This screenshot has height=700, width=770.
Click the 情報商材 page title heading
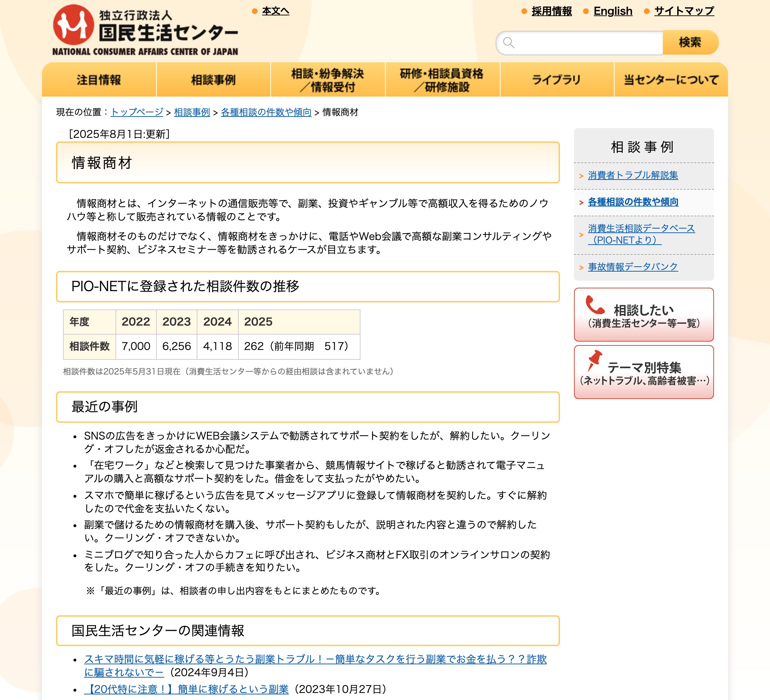click(308, 163)
